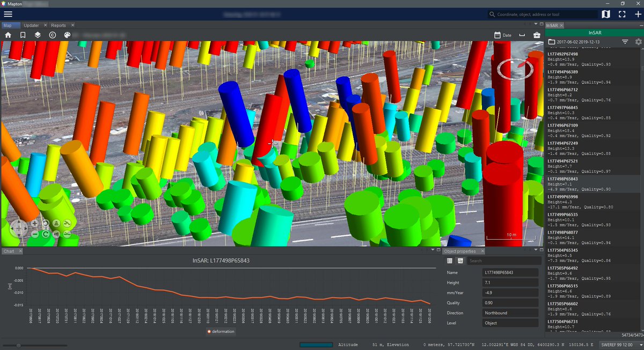Click the rotate clockwise map control
Viewport: 644px width, 350px height.
[46, 234]
